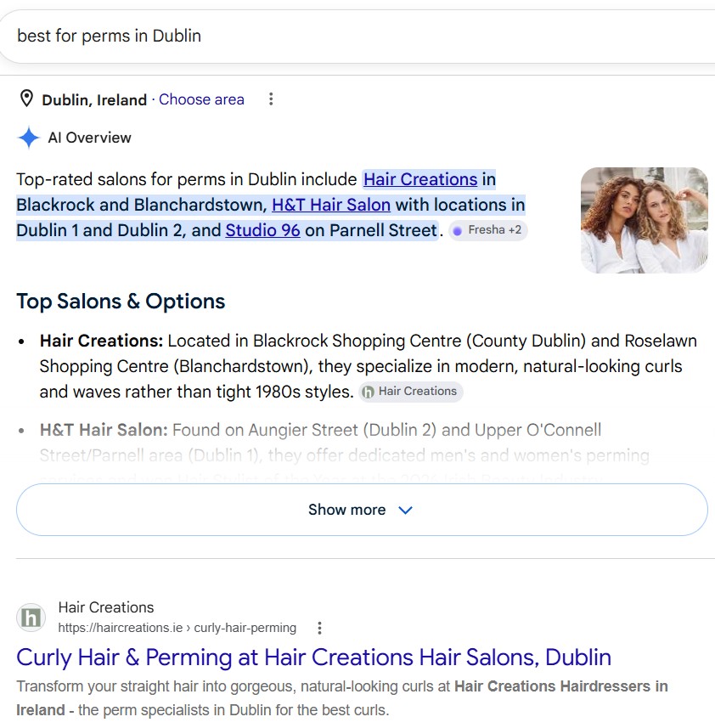Open the Studio 96 link
The width and height of the screenshot is (715, 728).
(262, 230)
